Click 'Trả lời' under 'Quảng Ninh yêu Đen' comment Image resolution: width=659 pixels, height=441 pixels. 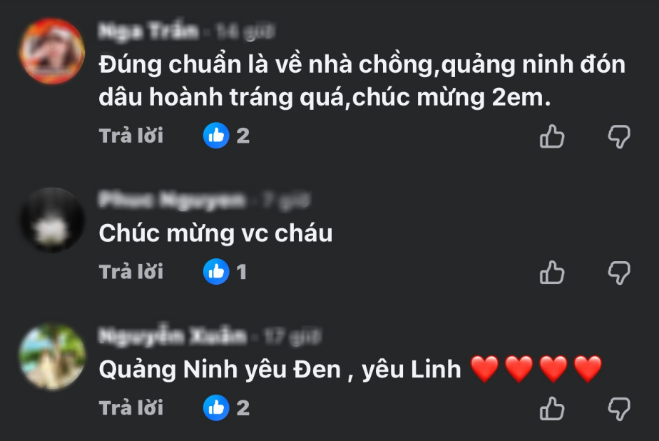coord(131,408)
